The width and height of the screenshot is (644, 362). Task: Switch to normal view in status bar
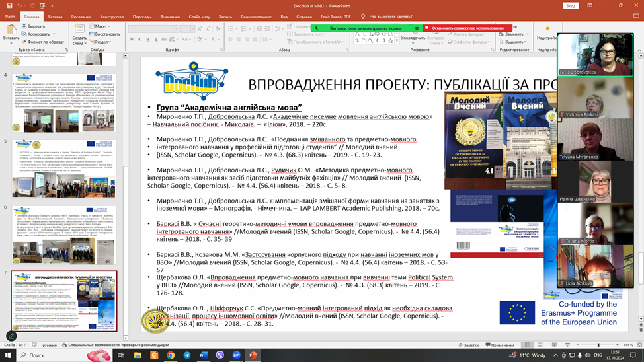528,345
